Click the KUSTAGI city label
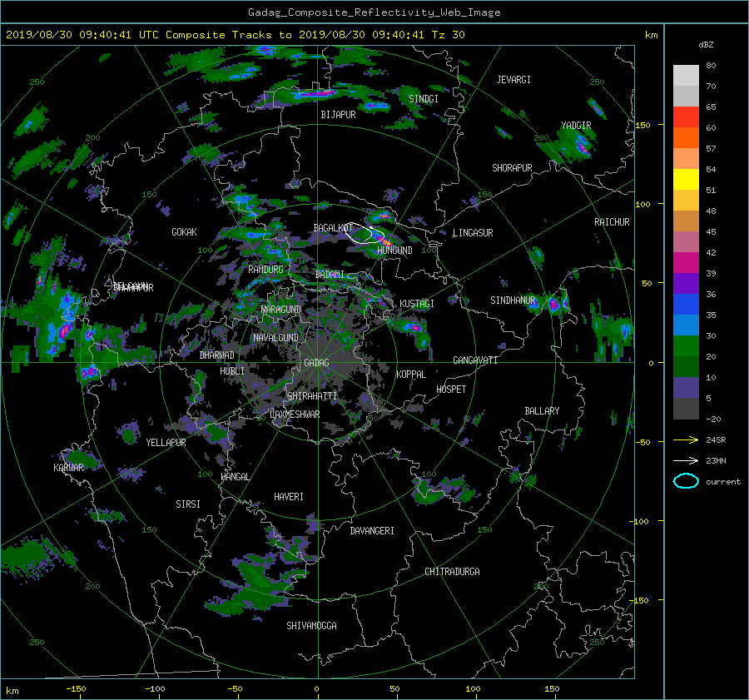Viewport: 749px width, 700px height. (417, 304)
